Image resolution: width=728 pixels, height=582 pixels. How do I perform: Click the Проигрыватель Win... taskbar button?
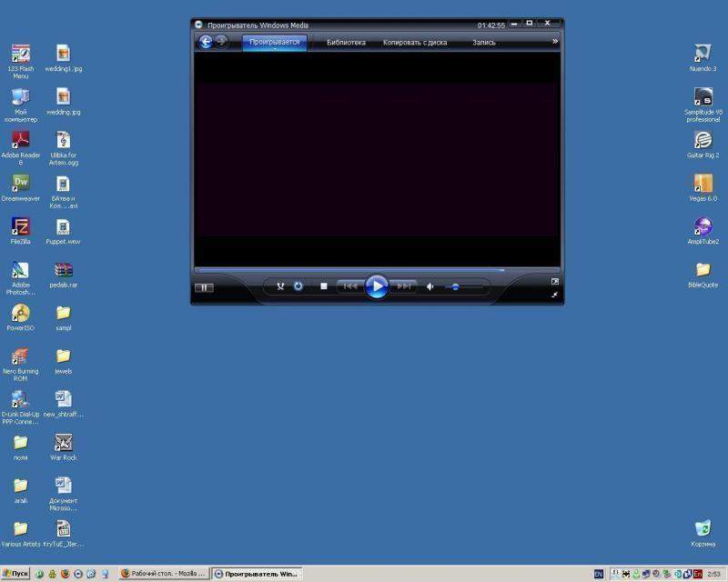pos(257,574)
